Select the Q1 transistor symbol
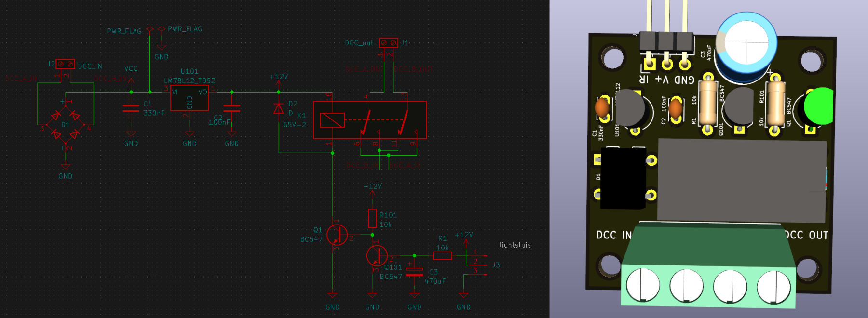 click(x=337, y=235)
